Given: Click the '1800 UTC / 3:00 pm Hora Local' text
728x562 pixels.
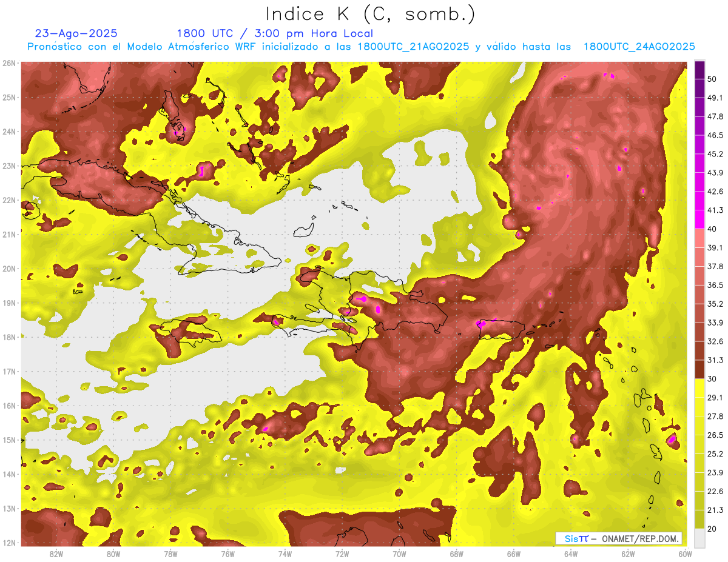Looking at the screenshot, I should 275,33.
